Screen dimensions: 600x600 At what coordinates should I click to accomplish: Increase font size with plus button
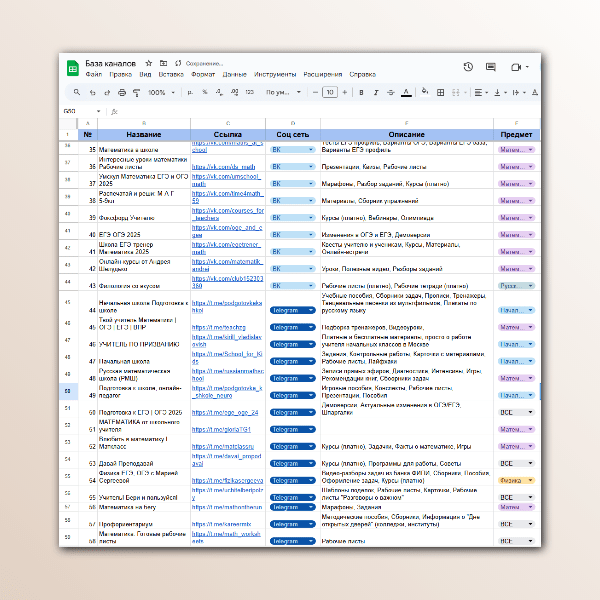(344, 92)
